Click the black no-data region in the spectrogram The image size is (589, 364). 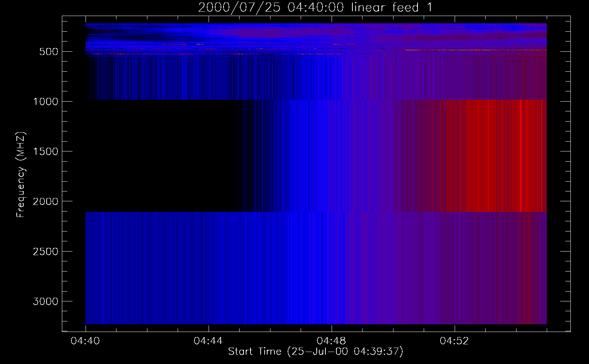point(160,156)
